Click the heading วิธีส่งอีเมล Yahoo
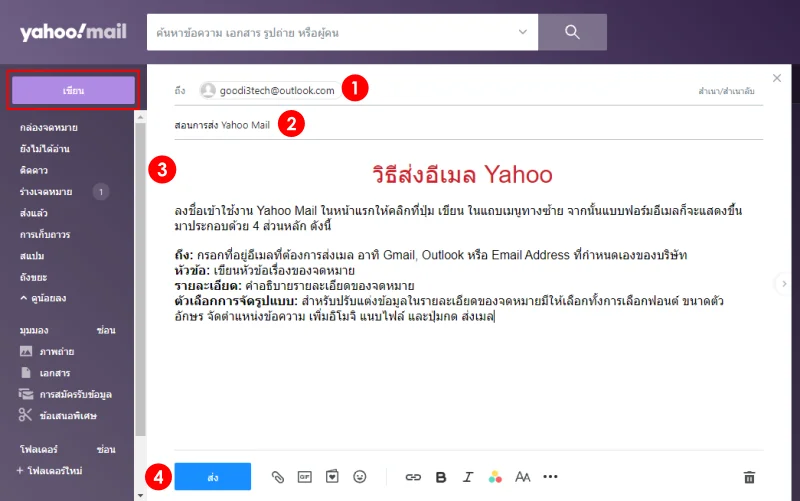 point(462,174)
